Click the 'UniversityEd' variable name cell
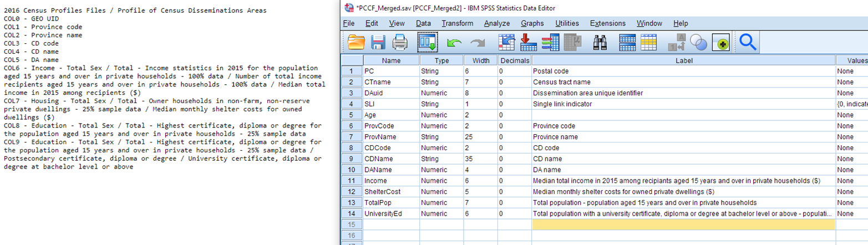Viewport: 868px width, 245px height. 391,213
